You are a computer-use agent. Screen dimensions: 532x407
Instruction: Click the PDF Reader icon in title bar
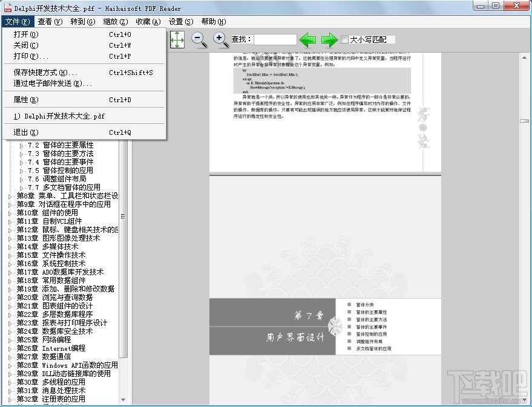tap(6, 7)
